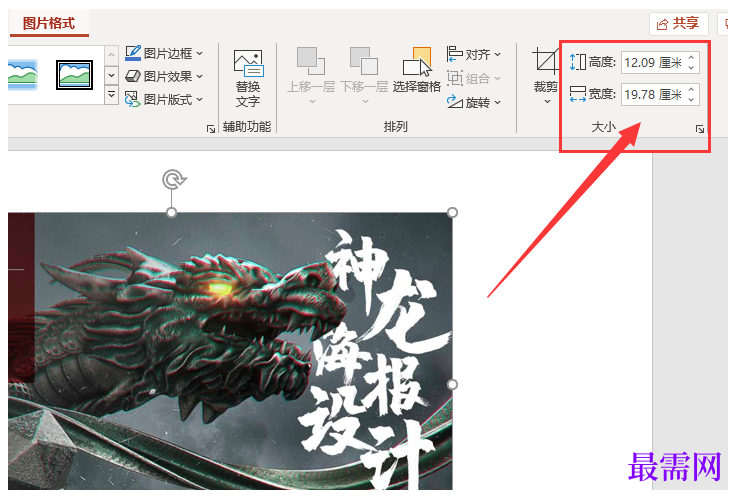
Task: Open the 图片效果 dropdown arrow
Action: click(200, 76)
